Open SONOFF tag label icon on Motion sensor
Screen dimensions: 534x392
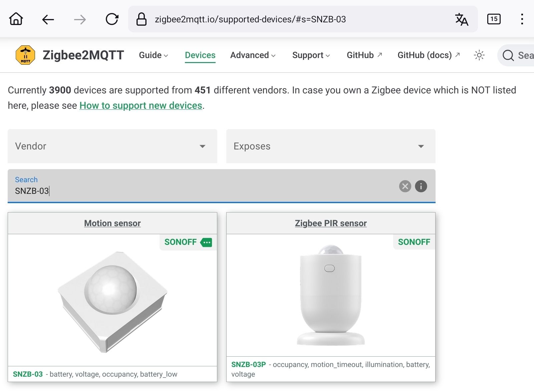click(x=206, y=242)
